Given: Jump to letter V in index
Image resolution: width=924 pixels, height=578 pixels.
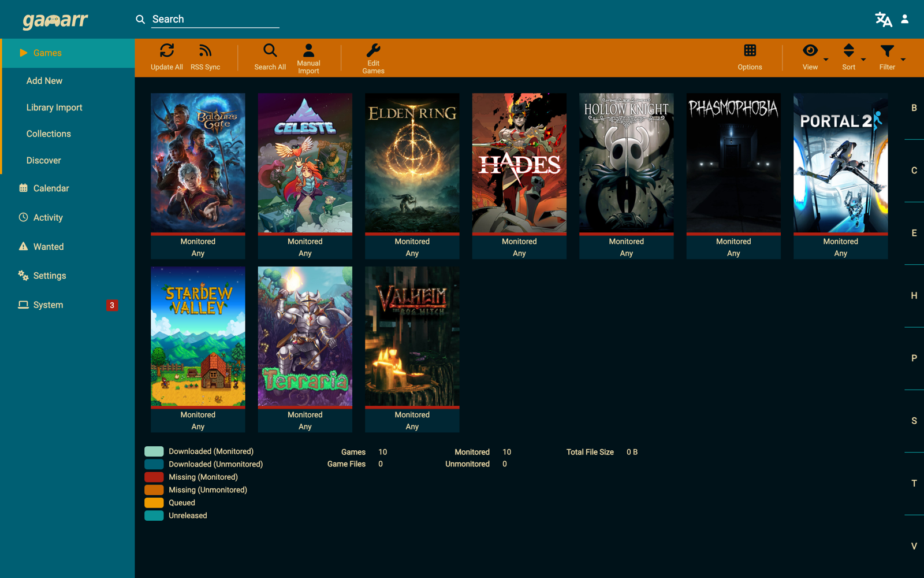Looking at the screenshot, I should (914, 546).
